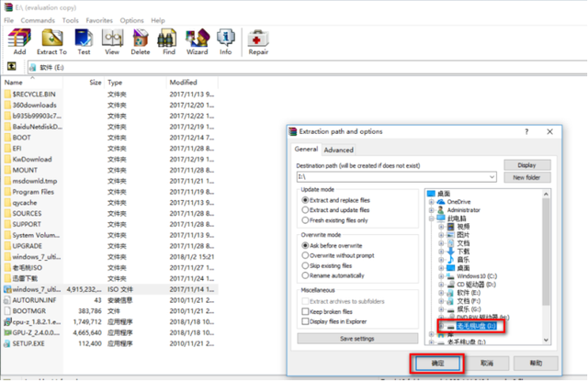The image size is (588, 381).
Task: Select Fresh existing files only option
Action: [x=305, y=220]
